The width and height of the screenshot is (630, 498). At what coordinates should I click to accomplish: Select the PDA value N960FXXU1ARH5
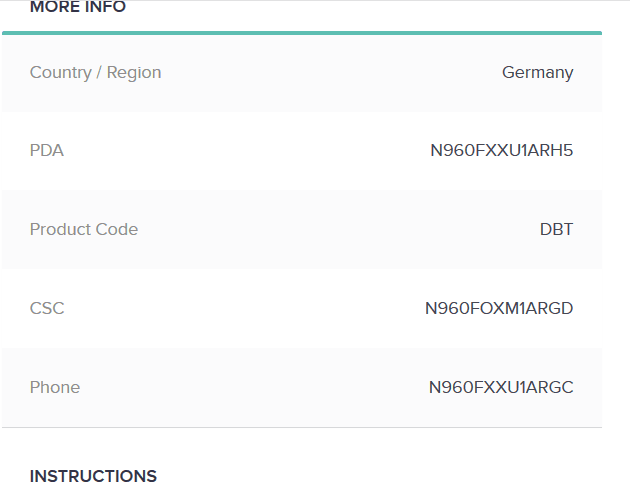click(501, 151)
